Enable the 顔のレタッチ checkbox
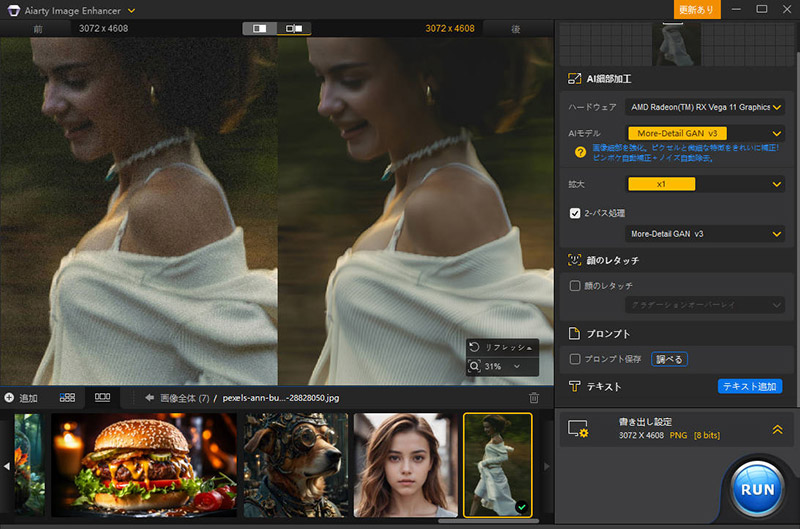The width and height of the screenshot is (800, 529). tap(574, 286)
